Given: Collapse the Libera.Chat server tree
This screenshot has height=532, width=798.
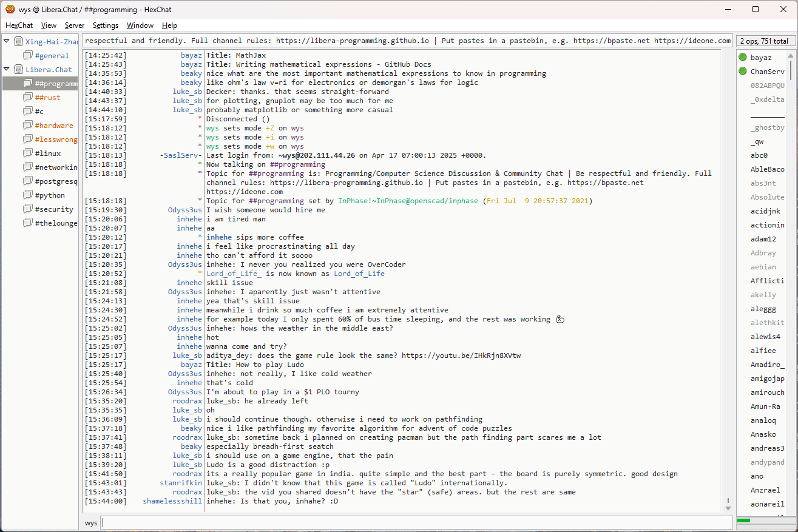Looking at the screenshot, I should (x=7, y=70).
